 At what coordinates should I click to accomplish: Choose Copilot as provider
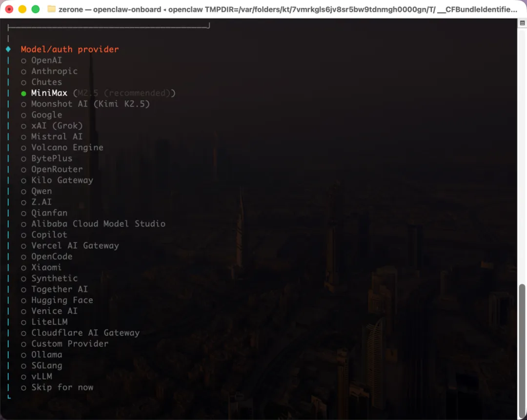pos(44,235)
